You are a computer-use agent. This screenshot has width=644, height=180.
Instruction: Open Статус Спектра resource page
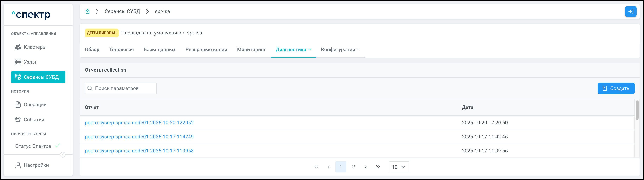33,146
